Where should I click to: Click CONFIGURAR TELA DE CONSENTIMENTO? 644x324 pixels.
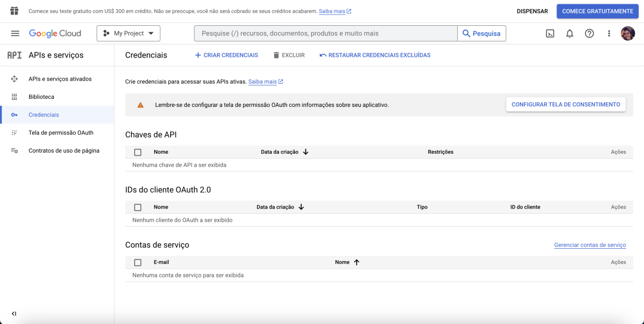tap(566, 105)
